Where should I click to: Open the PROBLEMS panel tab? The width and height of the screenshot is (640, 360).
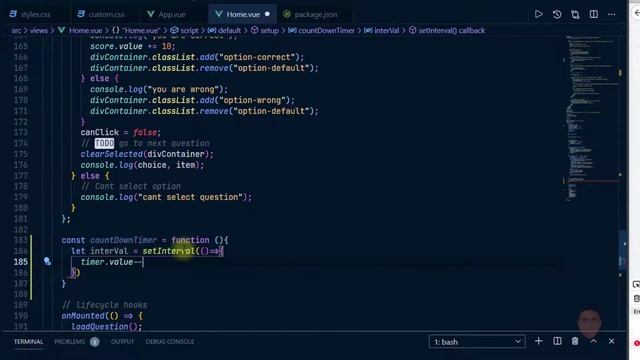[x=69, y=342]
